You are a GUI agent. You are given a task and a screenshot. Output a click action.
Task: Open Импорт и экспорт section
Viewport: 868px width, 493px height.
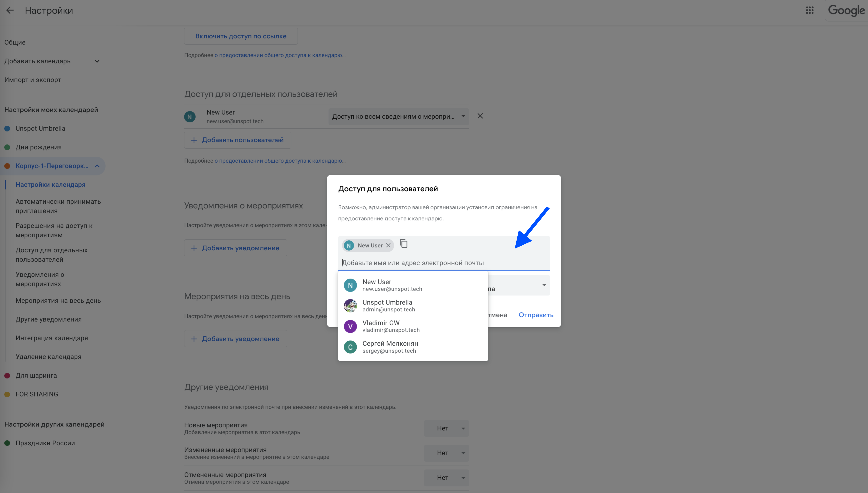coord(33,80)
